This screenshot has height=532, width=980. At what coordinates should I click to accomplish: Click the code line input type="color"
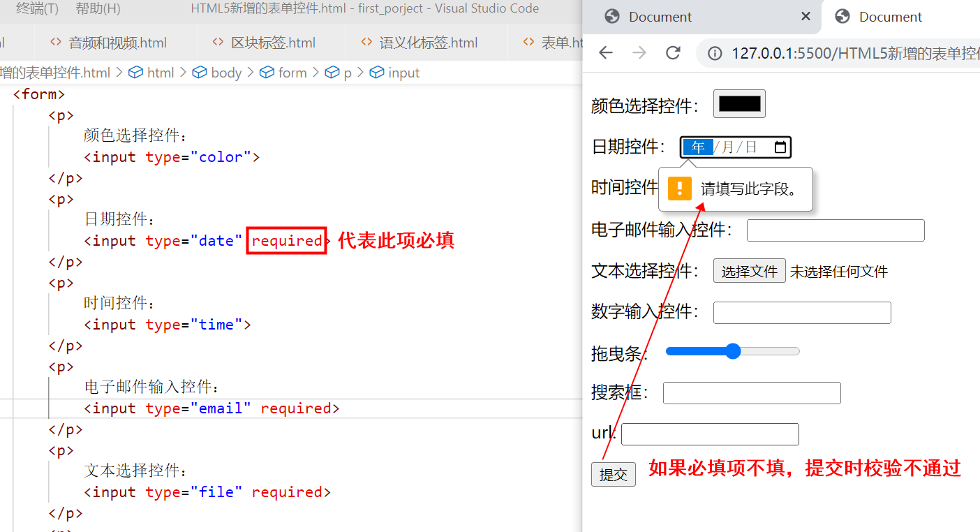click(x=172, y=157)
